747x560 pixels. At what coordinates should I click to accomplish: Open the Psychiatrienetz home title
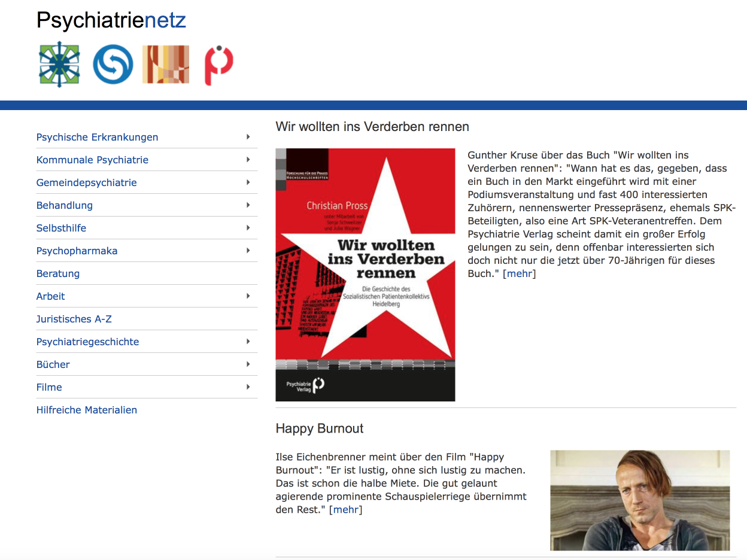pos(111,20)
